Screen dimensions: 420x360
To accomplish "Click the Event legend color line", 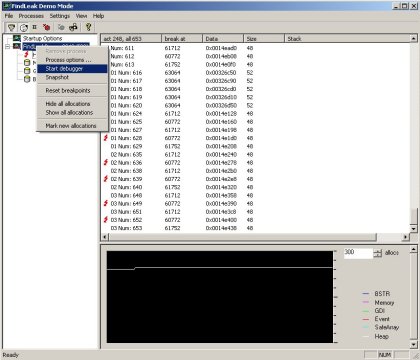I will pyautogui.click(x=366, y=319).
